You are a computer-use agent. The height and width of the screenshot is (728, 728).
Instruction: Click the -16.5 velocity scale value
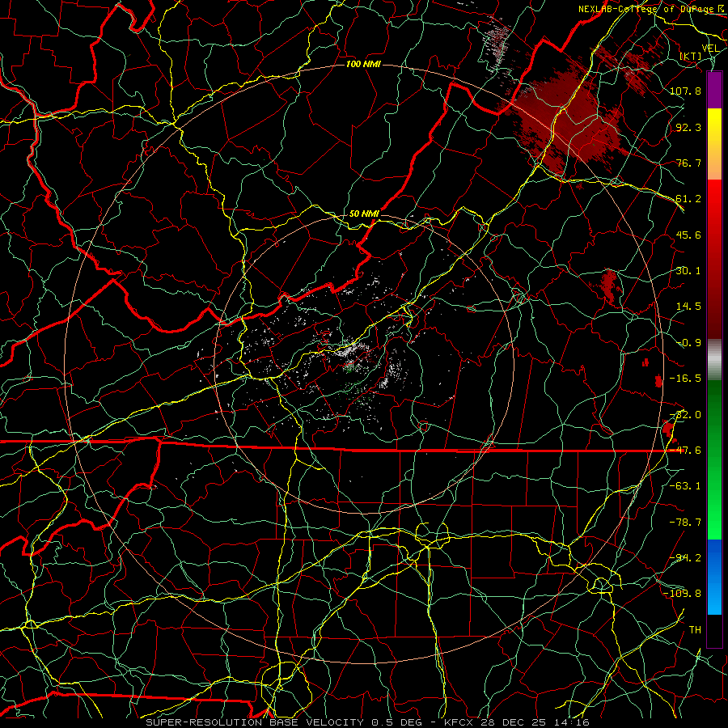[685, 379]
